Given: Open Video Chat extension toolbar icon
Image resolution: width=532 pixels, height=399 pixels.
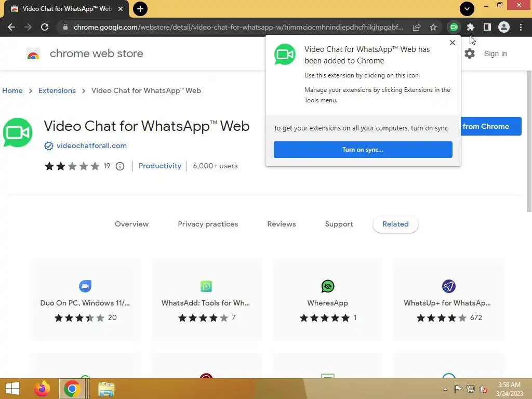Looking at the screenshot, I should coord(454,27).
